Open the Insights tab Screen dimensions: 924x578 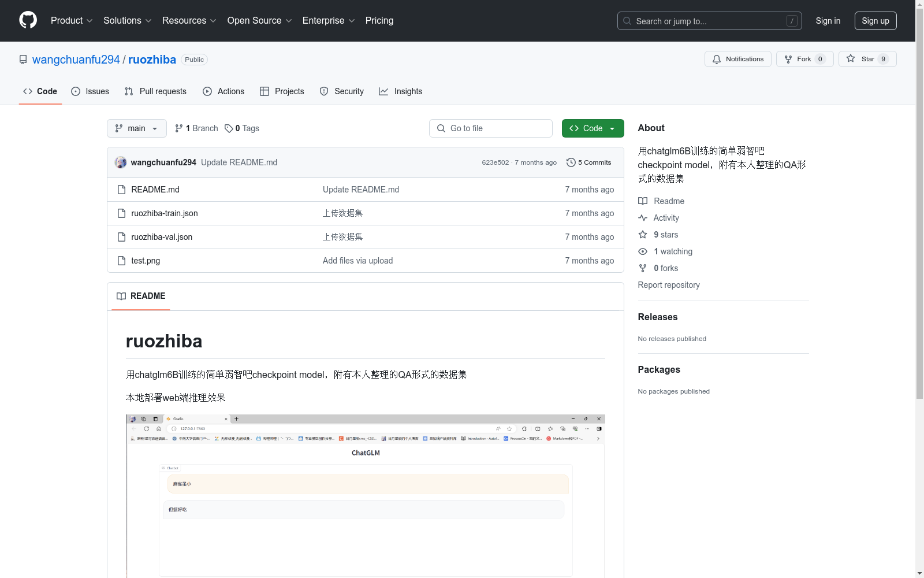pos(400,91)
